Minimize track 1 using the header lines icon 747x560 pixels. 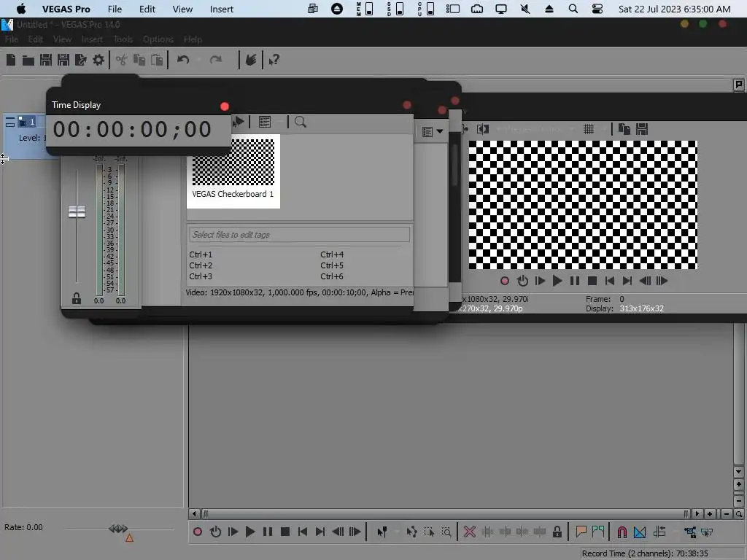click(x=10, y=122)
